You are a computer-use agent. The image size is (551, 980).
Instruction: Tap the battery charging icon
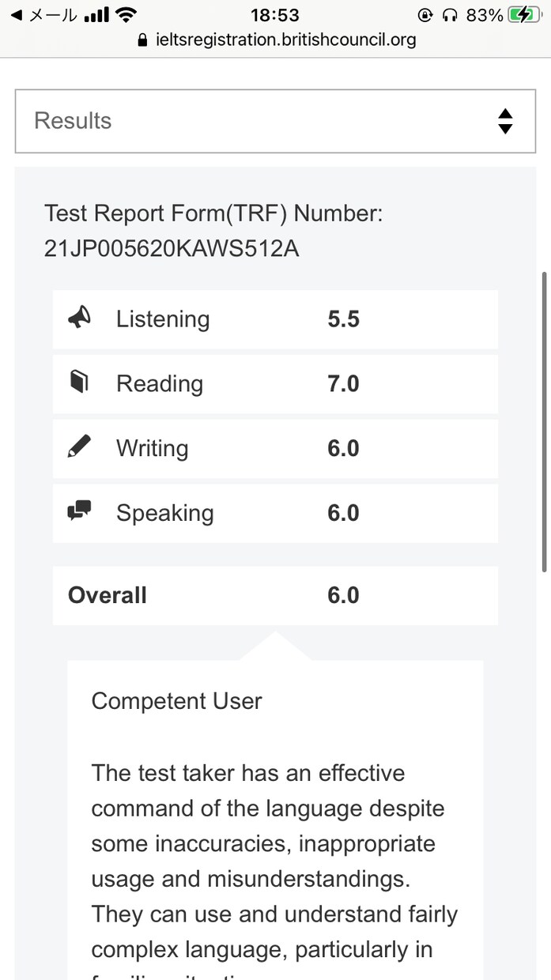point(523,14)
